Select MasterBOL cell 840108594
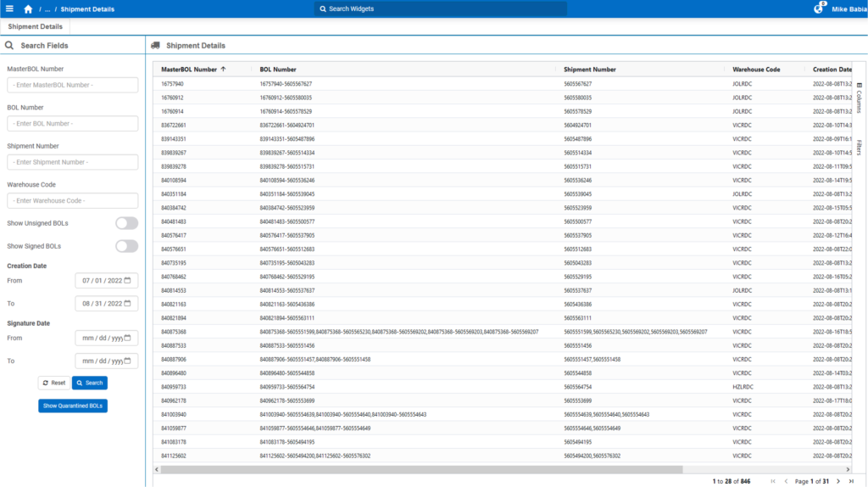The width and height of the screenshot is (868, 487). click(173, 180)
